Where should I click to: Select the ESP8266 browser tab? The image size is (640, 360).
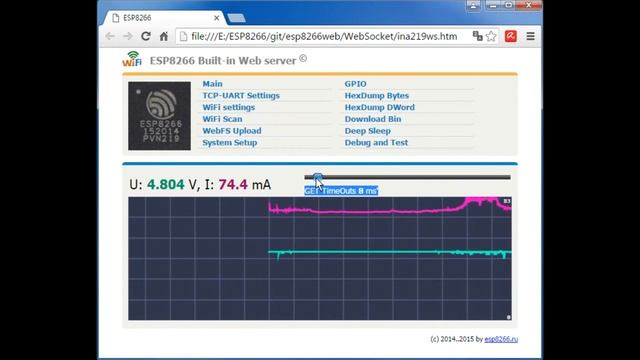[163, 18]
